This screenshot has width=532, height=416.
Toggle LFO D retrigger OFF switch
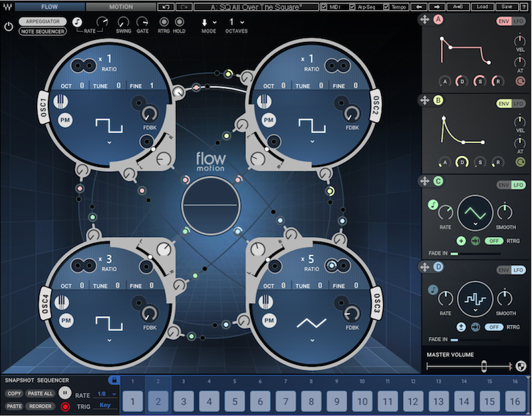click(x=493, y=327)
